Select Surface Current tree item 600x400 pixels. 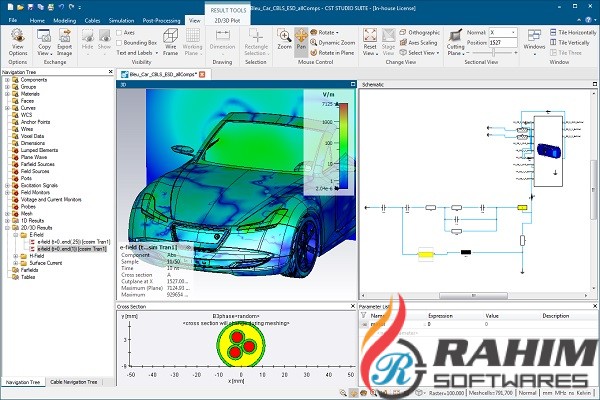coord(46,263)
